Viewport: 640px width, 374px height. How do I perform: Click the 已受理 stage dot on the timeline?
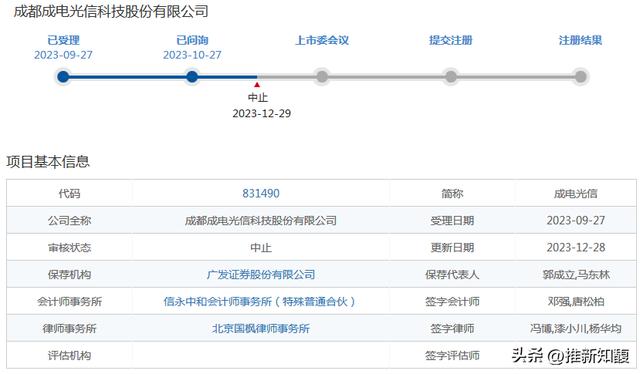[x=63, y=76]
